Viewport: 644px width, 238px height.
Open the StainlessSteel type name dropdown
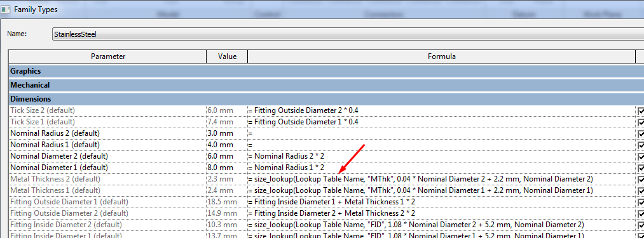tap(348, 34)
